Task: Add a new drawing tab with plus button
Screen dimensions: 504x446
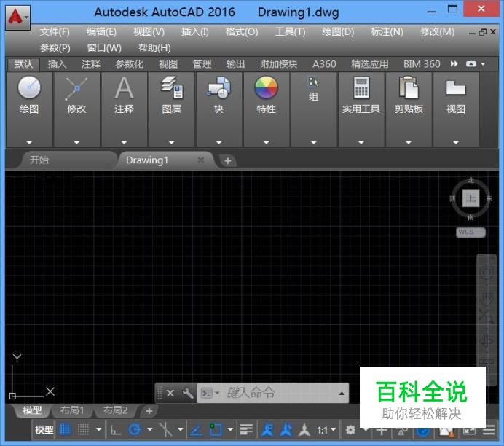Action: (228, 160)
